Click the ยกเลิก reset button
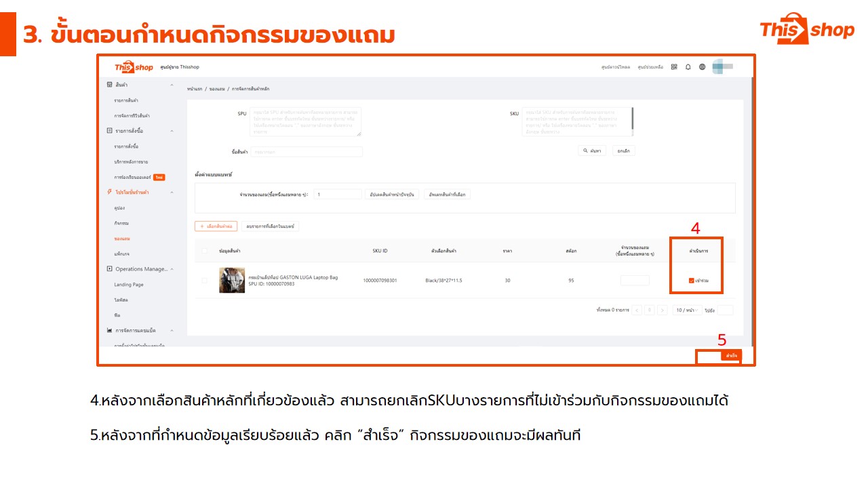Viewport: 868px width, 488px height. point(624,150)
